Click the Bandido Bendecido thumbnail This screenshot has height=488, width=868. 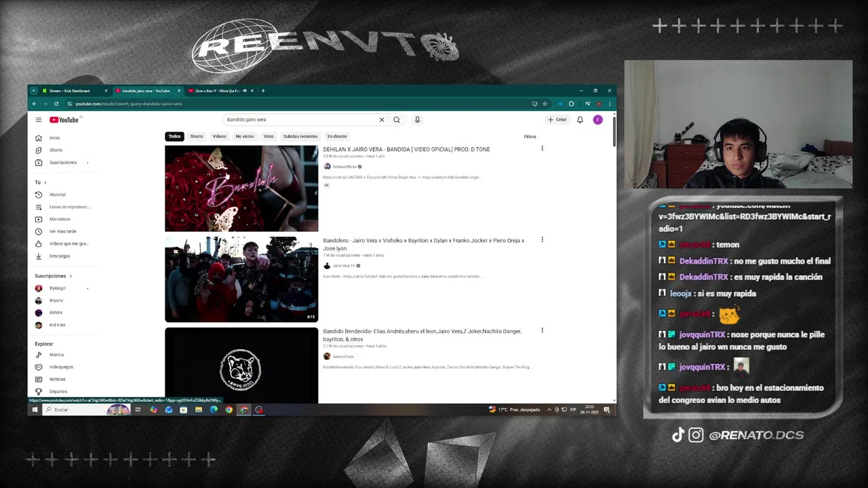[x=241, y=365]
